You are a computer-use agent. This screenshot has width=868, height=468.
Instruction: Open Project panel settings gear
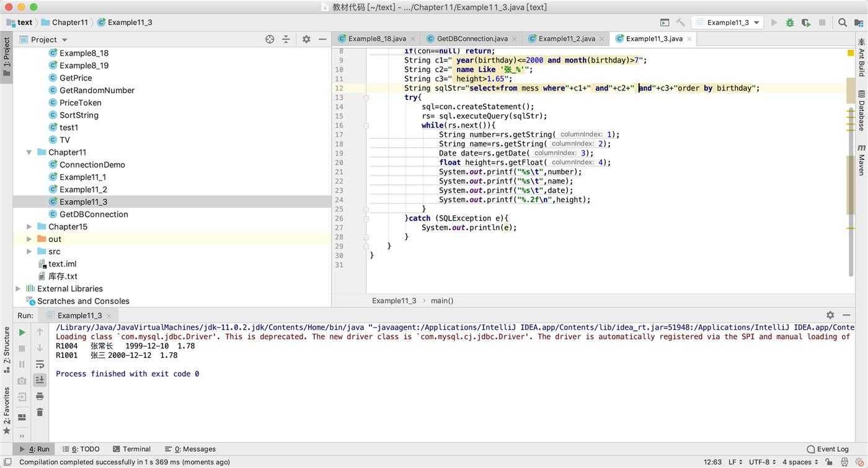(x=306, y=39)
